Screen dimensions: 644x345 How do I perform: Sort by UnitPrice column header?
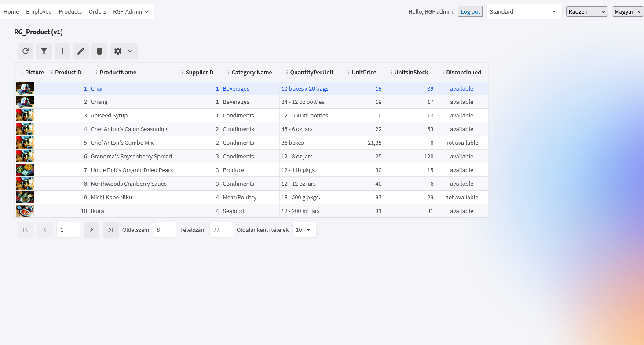[364, 73]
